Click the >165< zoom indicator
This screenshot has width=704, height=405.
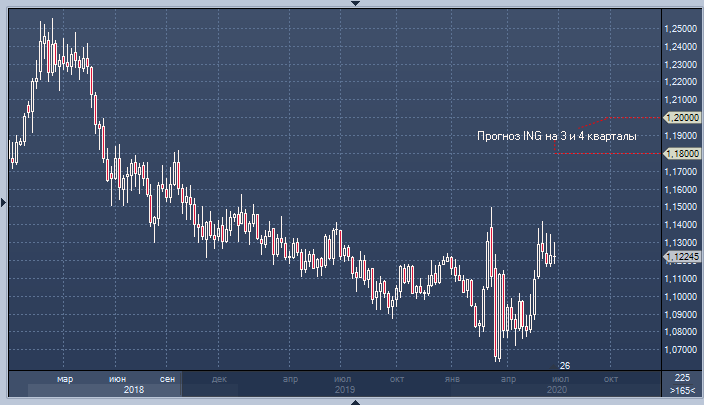point(682,389)
